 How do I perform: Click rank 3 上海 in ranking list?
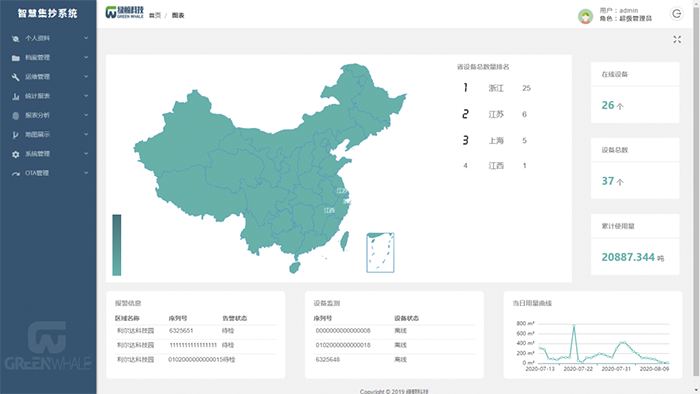click(x=496, y=141)
